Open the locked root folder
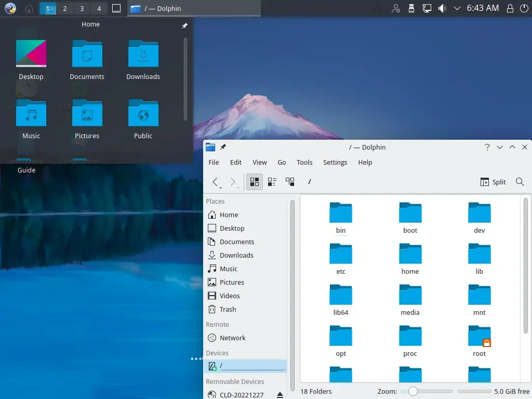The image size is (532, 399). 479,341
